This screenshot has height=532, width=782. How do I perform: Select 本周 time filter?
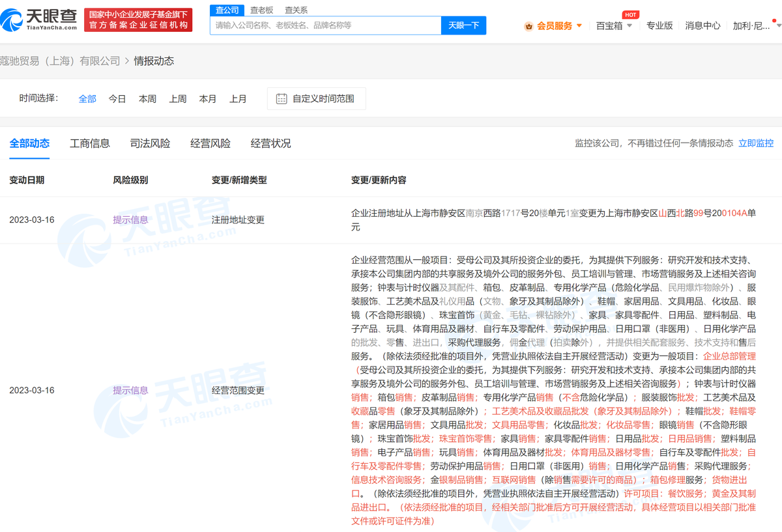click(147, 99)
